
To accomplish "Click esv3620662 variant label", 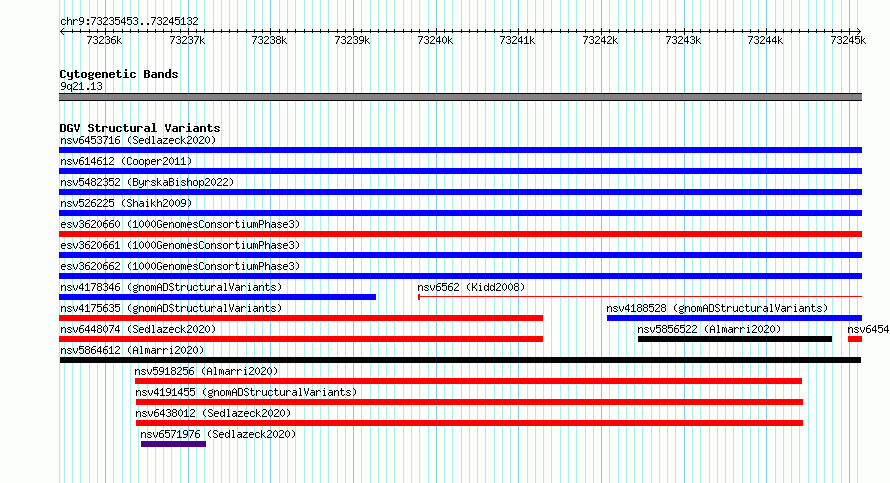I will tap(180, 266).
